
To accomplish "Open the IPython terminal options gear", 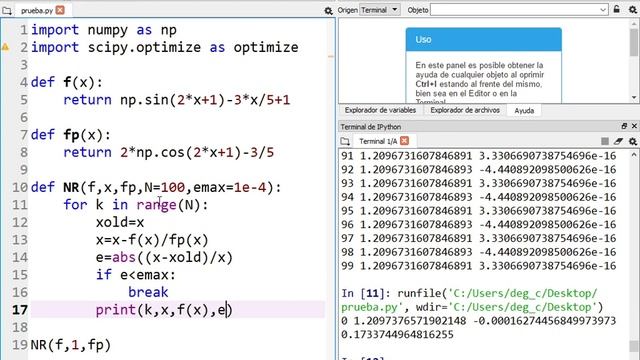I will pyautogui.click(x=633, y=141).
